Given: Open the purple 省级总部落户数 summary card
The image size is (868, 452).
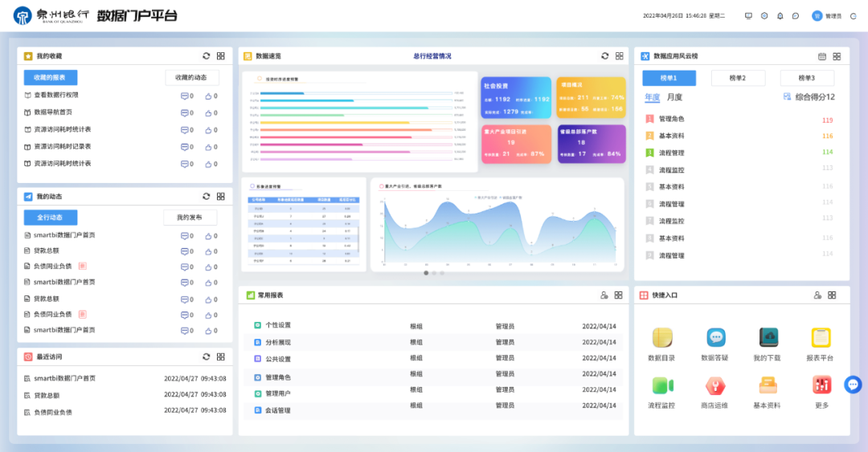Looking at the screenshot, I should (x=592, y=144).
